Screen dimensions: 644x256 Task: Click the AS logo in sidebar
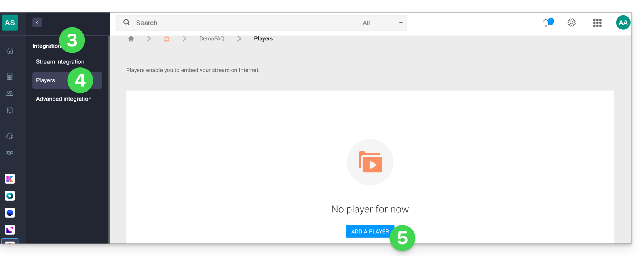(10, 23)
